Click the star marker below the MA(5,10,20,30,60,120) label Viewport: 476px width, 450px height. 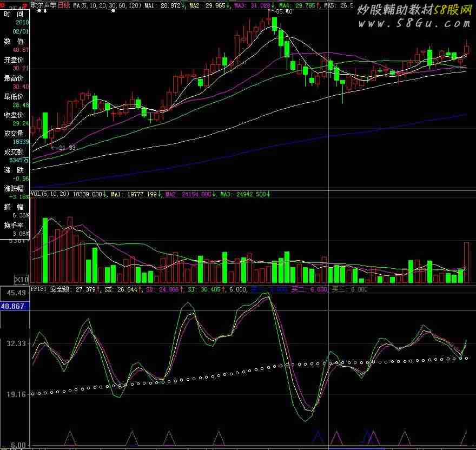[113, 11]
